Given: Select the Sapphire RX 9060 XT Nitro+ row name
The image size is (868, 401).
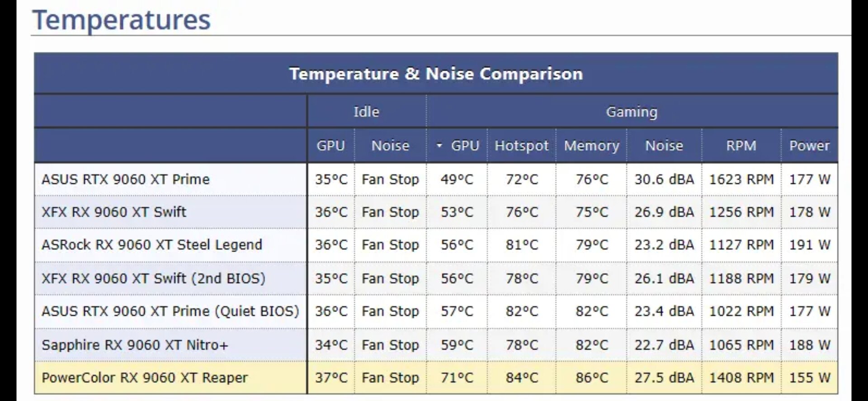Looking at the screenshot, I should [x=135, y=345].
